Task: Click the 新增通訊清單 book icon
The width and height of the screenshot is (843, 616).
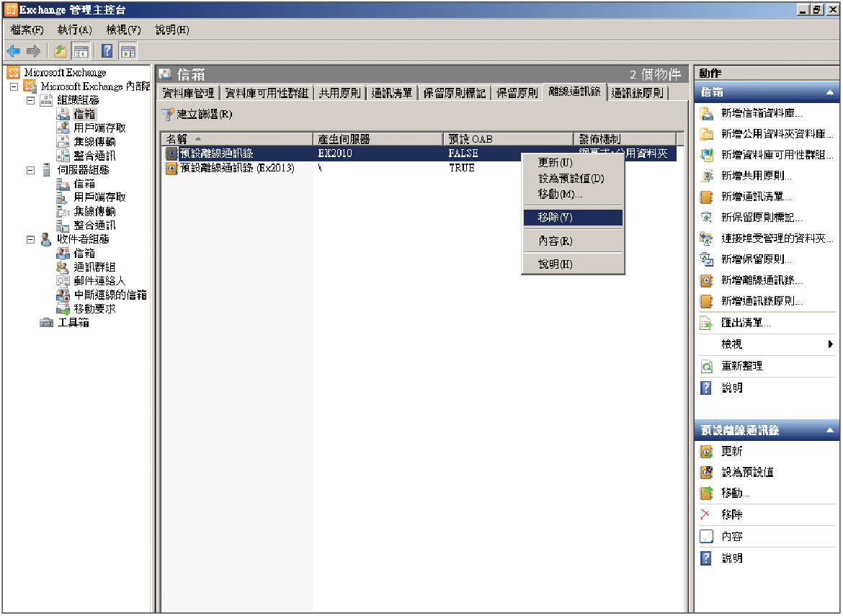Action: pos(706,197)
